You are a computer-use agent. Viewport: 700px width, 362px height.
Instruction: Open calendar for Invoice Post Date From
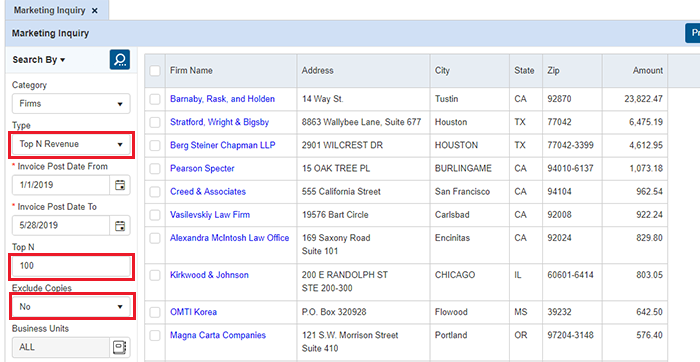click(x=120, y=185)
